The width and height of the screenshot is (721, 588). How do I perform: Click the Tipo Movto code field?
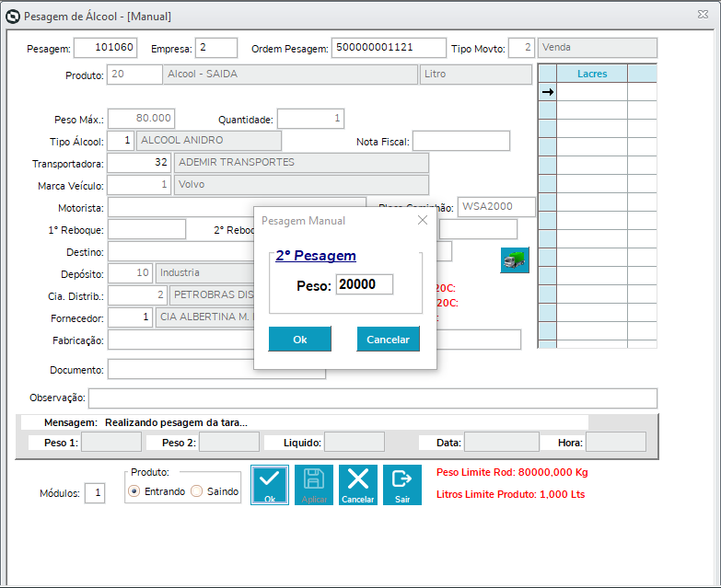pos(521,48)
